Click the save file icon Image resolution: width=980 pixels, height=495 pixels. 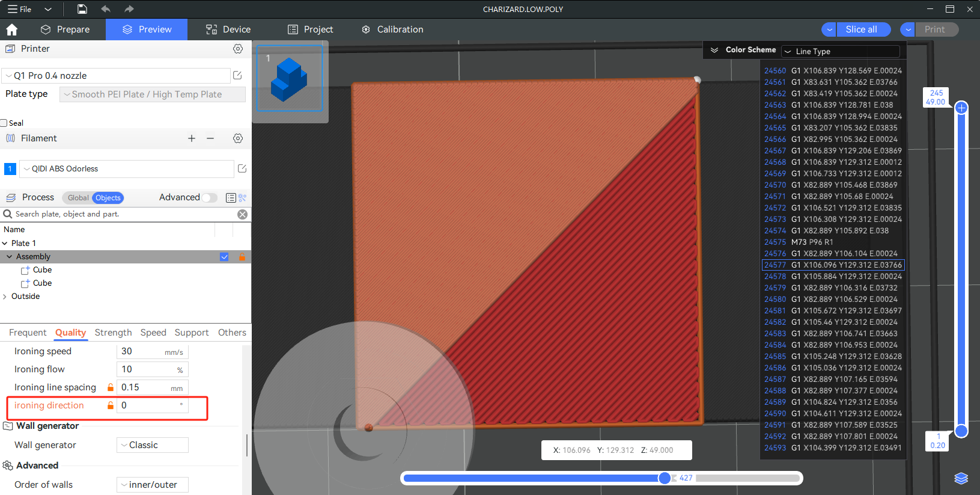coord(82,9)
